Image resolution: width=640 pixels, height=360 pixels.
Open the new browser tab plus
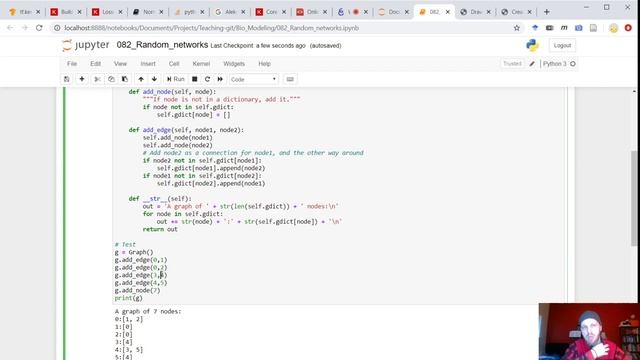547,12
